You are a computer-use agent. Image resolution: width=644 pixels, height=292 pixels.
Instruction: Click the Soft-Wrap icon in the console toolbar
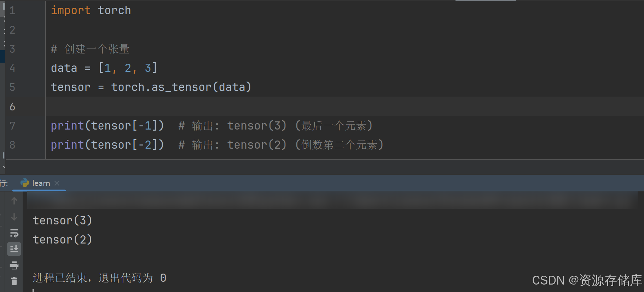(x=14, y=233)
